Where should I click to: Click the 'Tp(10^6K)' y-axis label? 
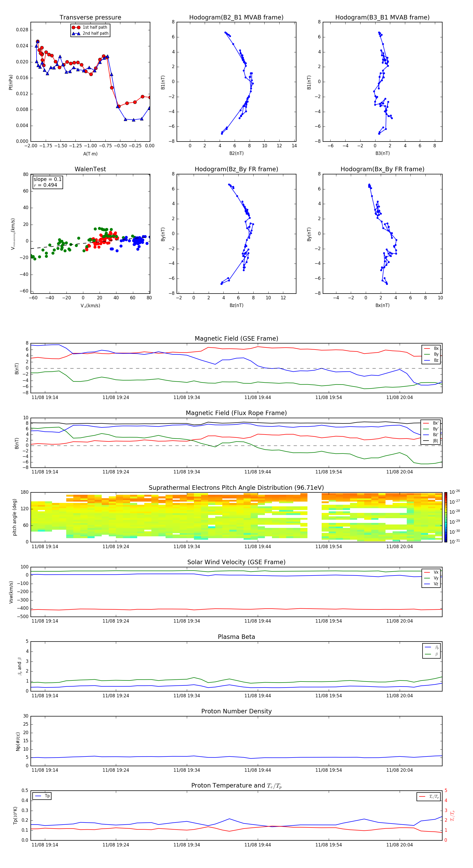pyautogui.click(x=15, y=815)
